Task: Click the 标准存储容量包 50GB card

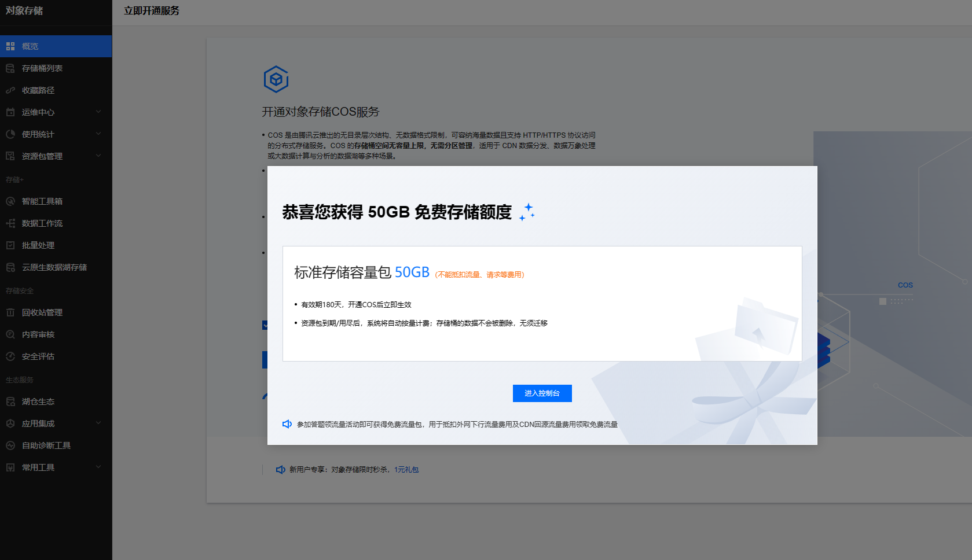Action: (x=542, y=304)
